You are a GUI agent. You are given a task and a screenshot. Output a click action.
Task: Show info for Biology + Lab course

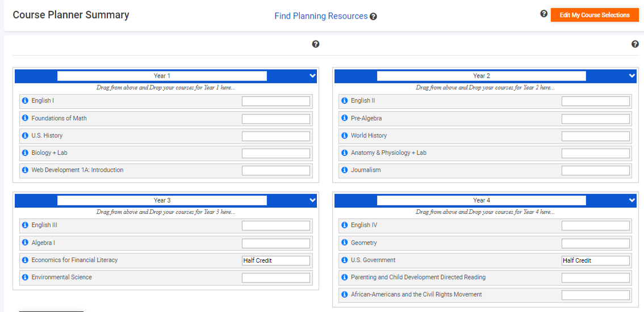[x=25, y=153]
